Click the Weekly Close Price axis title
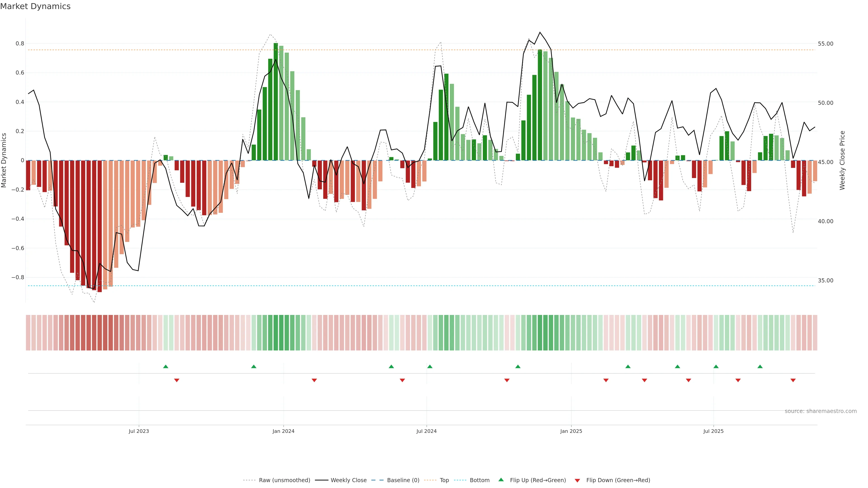868x488 pixels. 842,160
